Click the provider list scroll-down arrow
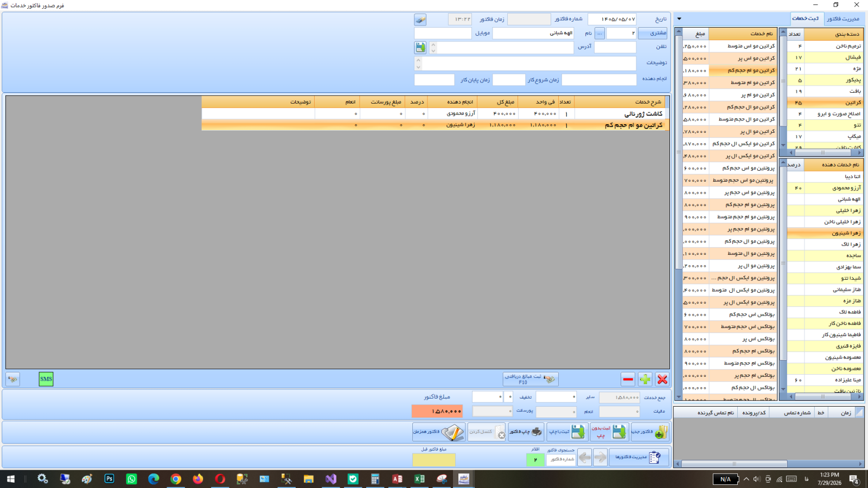Screen dimensions: 868x488 (x=783, y=389)
